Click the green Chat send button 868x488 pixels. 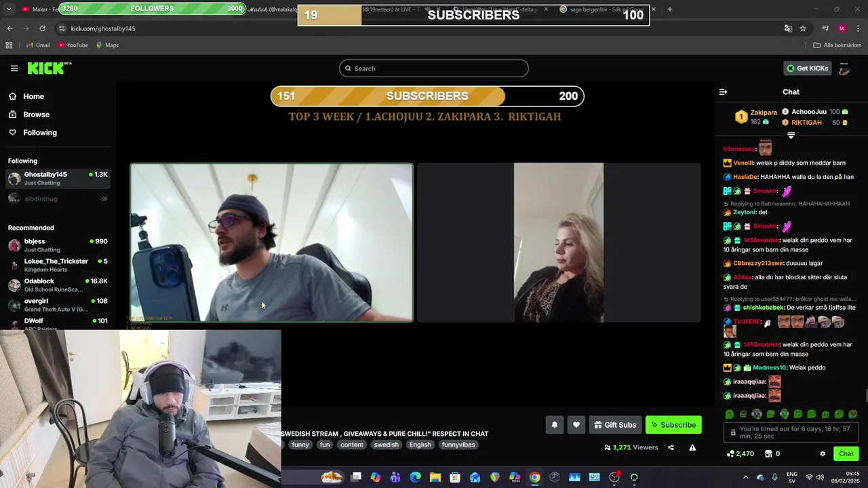point(846,454)
